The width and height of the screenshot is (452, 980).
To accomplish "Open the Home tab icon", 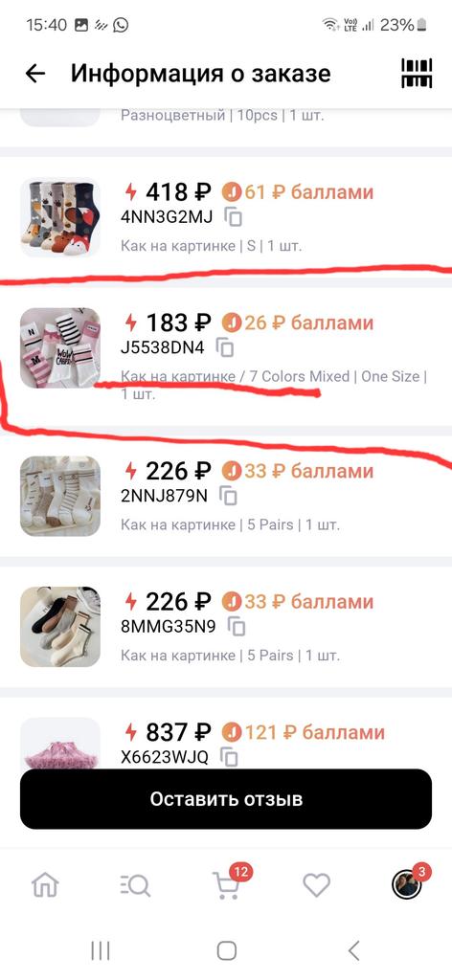I will (45, 884).
